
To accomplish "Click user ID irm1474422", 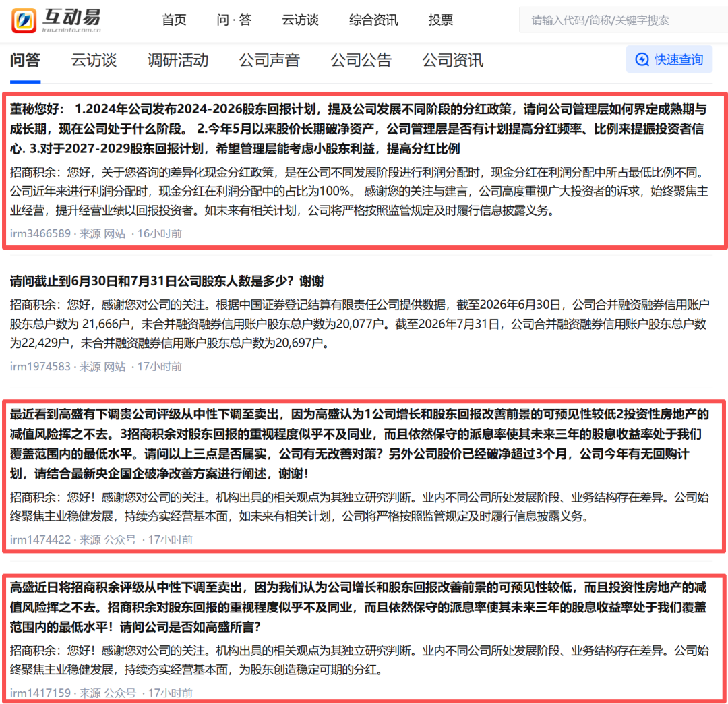I will click(x=40, y=539).
